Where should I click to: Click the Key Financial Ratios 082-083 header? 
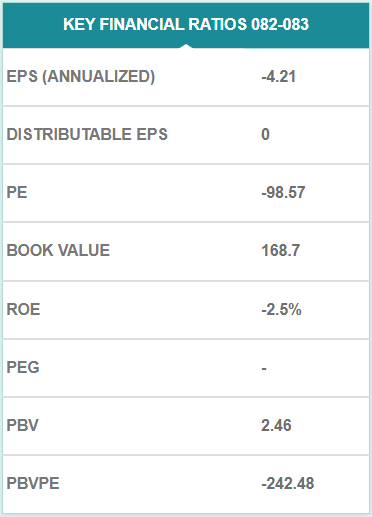pos(186,25)
